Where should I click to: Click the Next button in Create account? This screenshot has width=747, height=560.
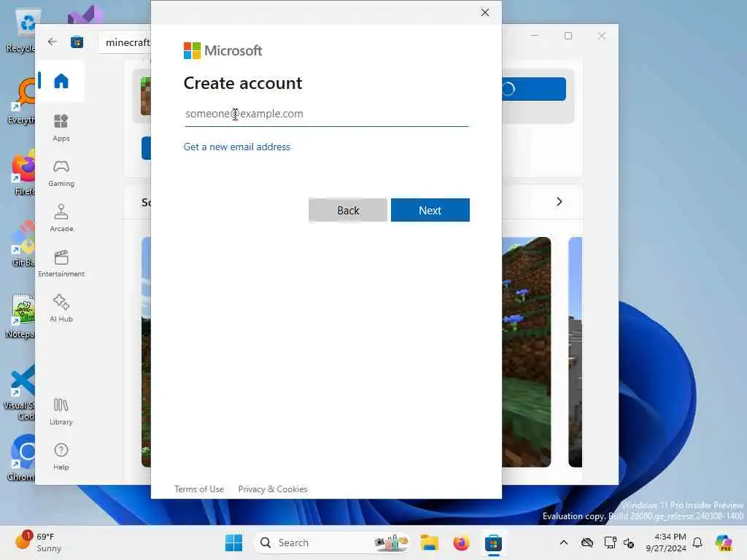[430, 210]
